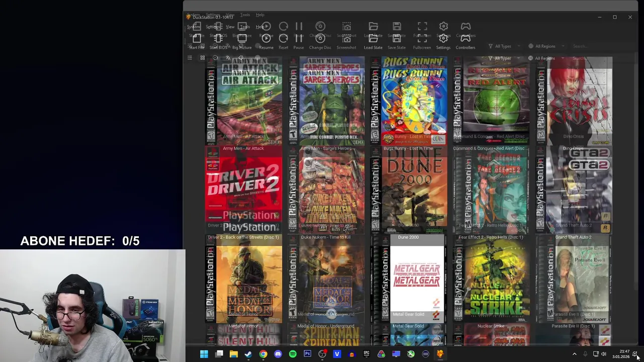Switch to game grid view
Viewport: 644px width, 362px height.
[202, 58]
